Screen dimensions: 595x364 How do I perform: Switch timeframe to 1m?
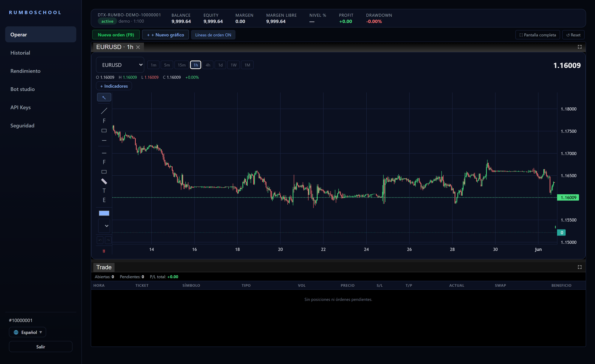click(x=153, y=65)
